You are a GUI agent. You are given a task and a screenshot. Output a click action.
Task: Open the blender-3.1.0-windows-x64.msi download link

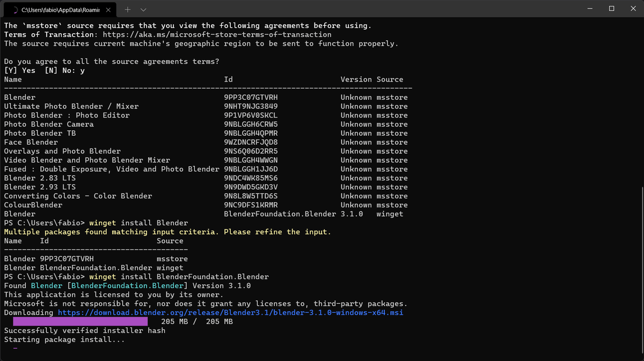(230, 313)
